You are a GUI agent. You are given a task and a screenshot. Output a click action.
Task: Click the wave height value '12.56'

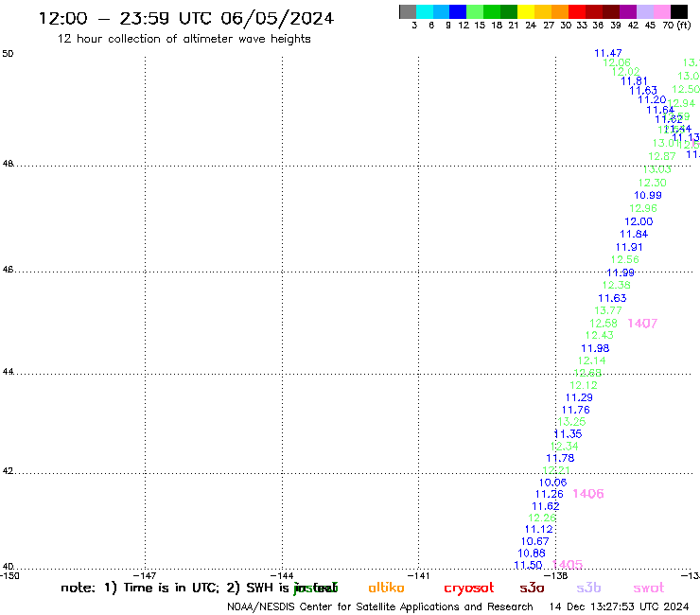(625, 259)
